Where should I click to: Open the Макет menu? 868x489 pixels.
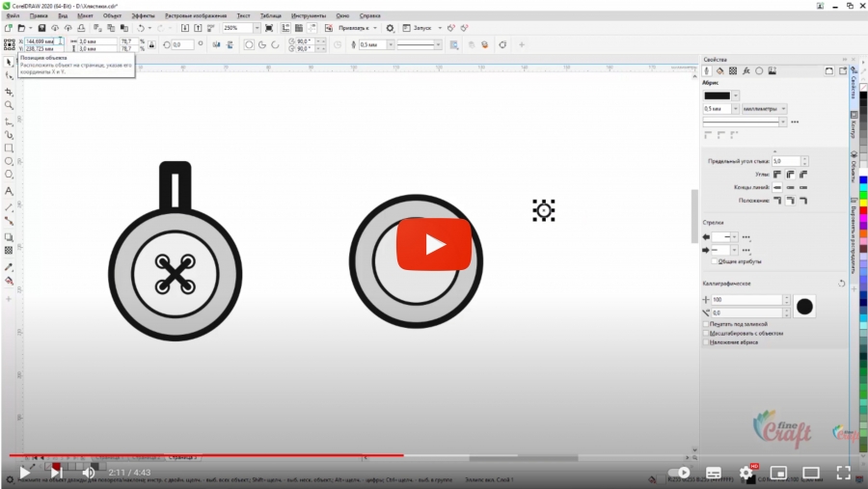(x=85, y=16)
